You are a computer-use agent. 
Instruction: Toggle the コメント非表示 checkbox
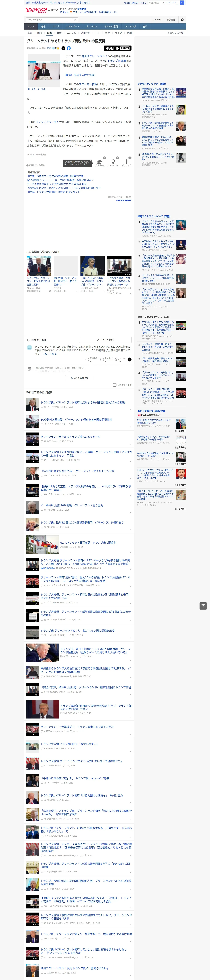pos(115,385)
